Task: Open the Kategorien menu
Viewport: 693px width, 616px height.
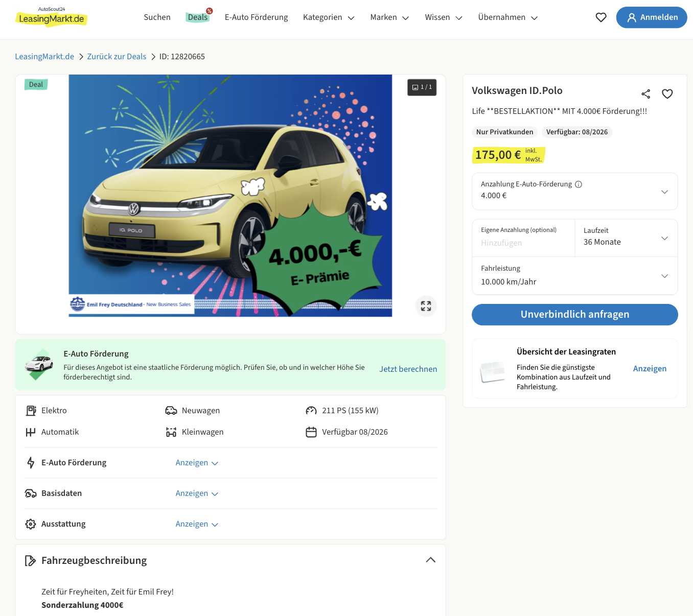Action: point(328,17)
